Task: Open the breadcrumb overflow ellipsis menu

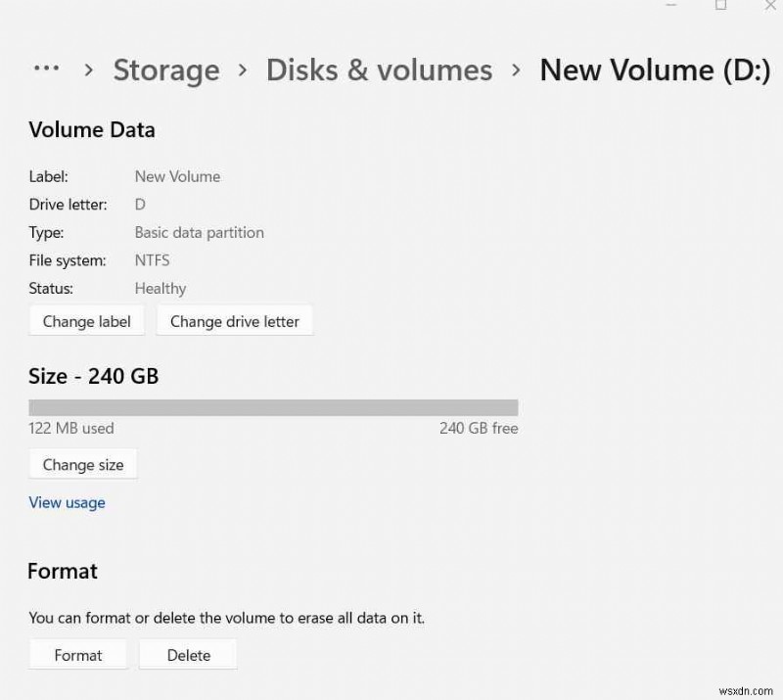Action: coord(46,69)
